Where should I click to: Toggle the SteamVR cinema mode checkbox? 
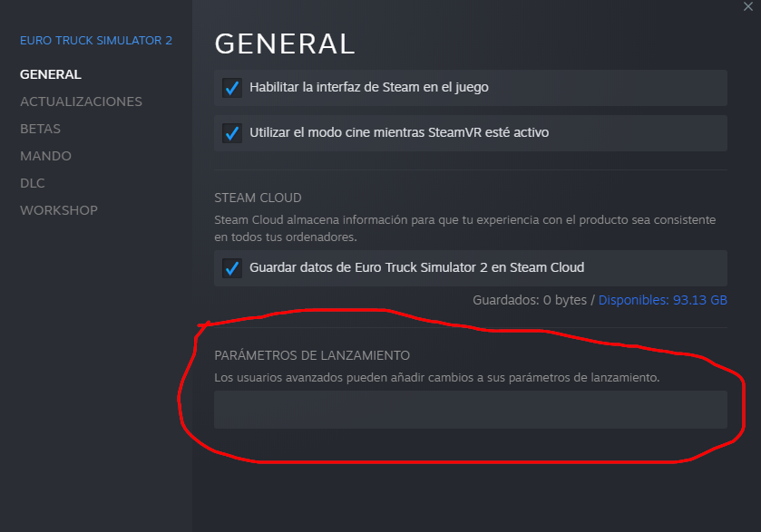tap(231, 133)
